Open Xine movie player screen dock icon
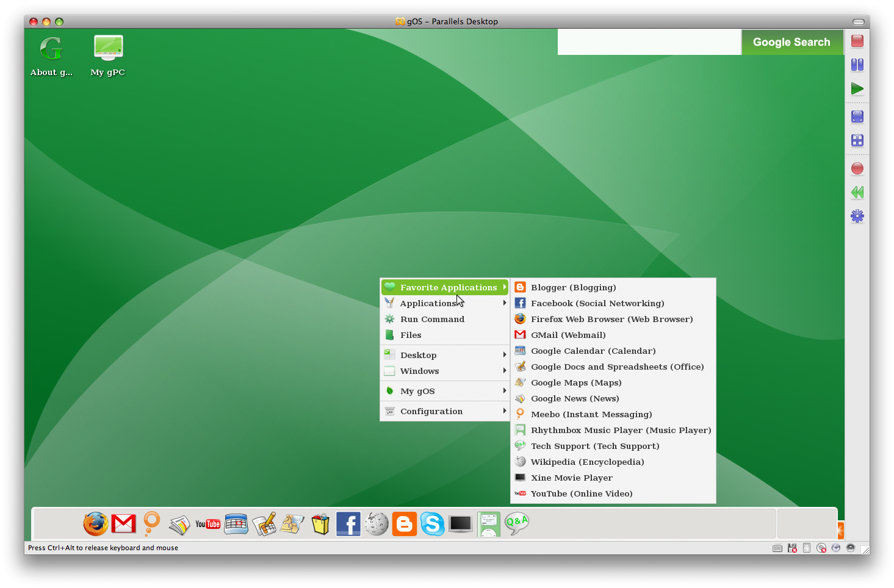This screenshot has width=894, height=588. point(460,524)
